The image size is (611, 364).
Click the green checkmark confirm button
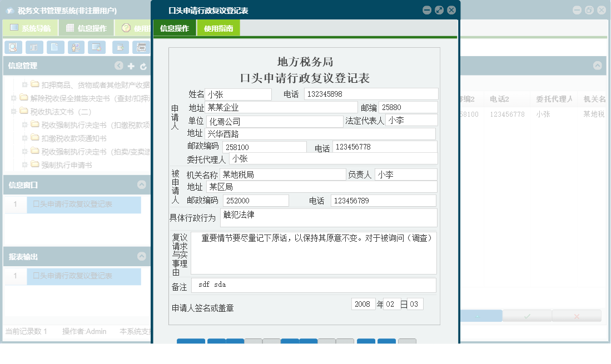pos(526,315)
